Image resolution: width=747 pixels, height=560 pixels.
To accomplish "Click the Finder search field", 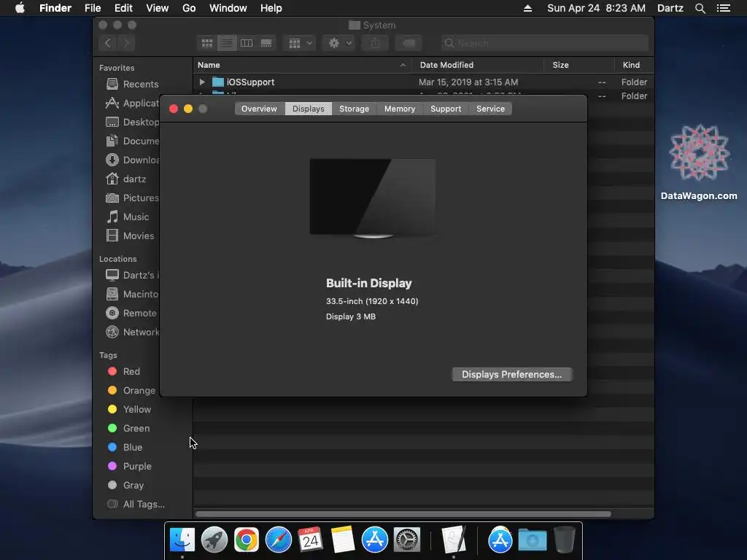I will coord(545,43).
